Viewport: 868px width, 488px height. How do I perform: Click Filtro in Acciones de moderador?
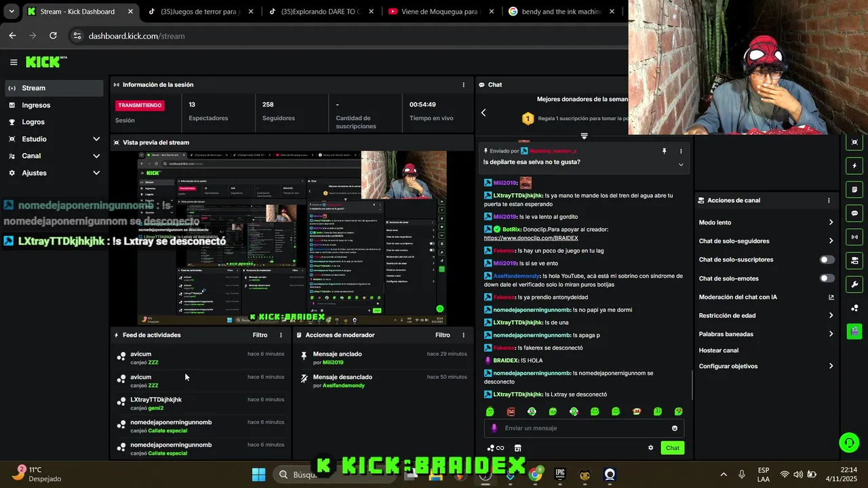(443, 335)
